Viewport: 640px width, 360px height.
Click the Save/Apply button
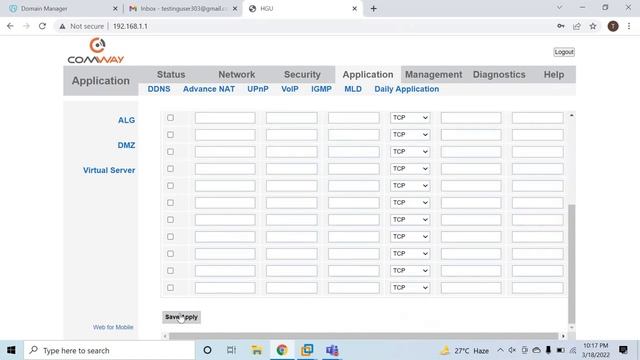181,317
